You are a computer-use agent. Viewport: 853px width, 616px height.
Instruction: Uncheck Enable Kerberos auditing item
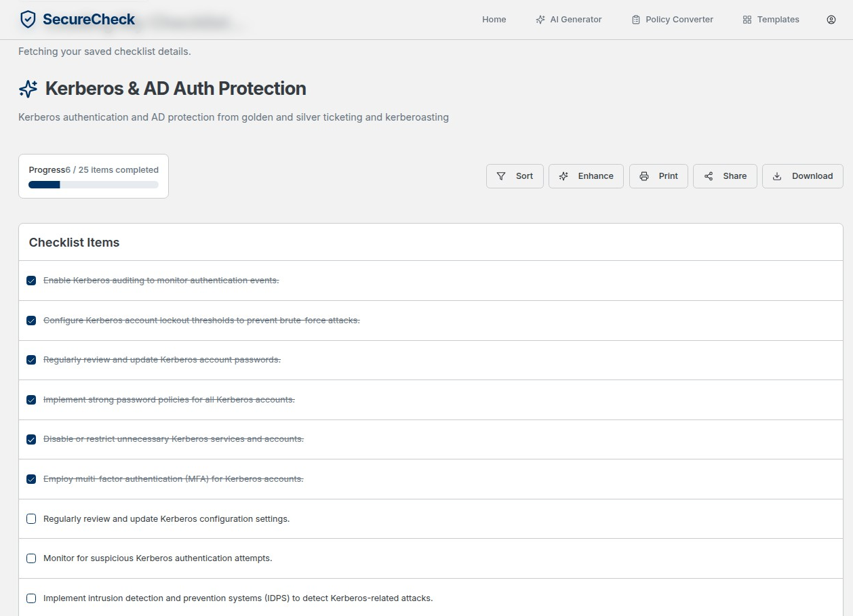(31, 281)
